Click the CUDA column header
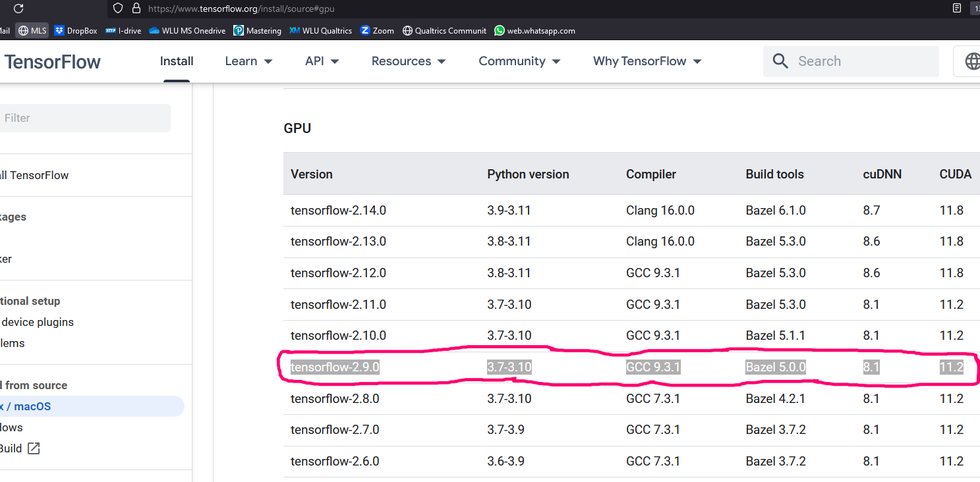The width and height of the screenshot is (980, 482). [x=956, y=174]
